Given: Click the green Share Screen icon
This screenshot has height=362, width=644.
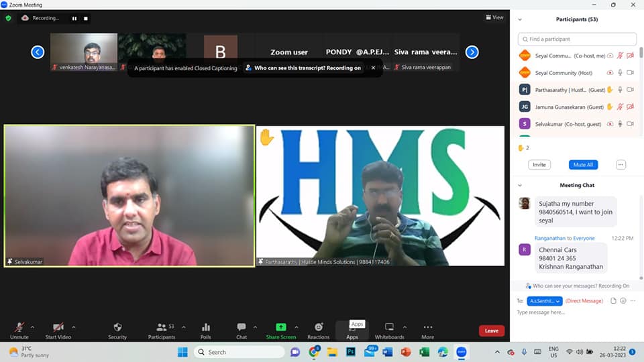Looking at the screenshot, I should click(x=281, y=328).
